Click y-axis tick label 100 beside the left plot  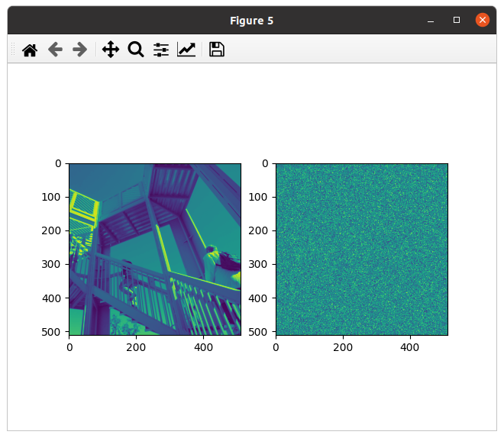click(x=53, y=197)
